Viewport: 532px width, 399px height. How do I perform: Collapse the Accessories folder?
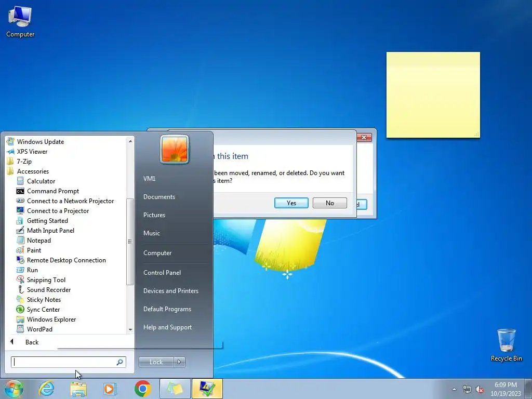tap(33, 171)
